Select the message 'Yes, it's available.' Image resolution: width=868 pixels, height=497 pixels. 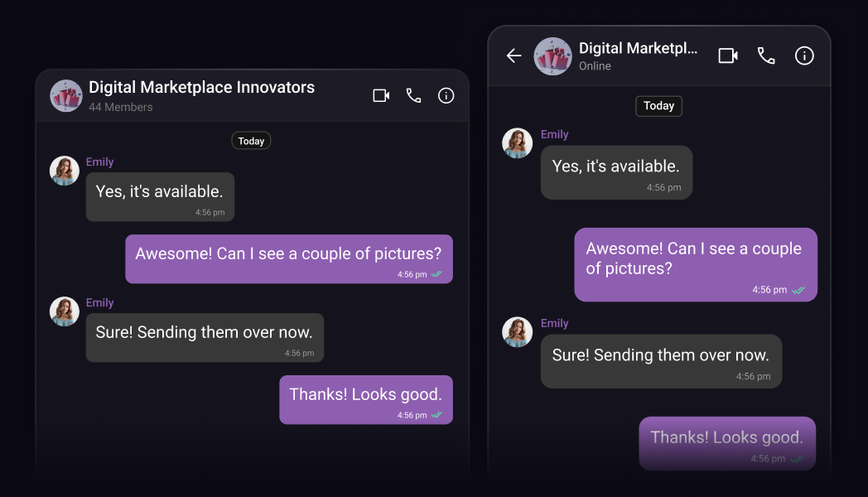click(160, 191)
